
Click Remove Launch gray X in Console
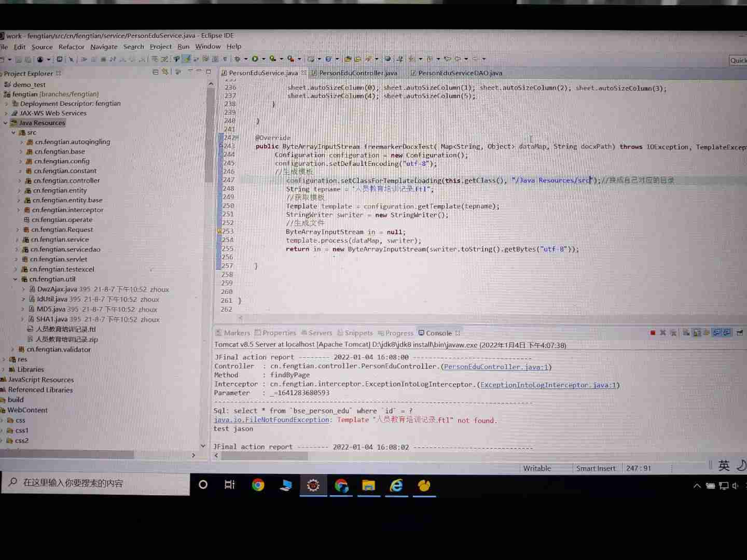click(x=662, y=333)
